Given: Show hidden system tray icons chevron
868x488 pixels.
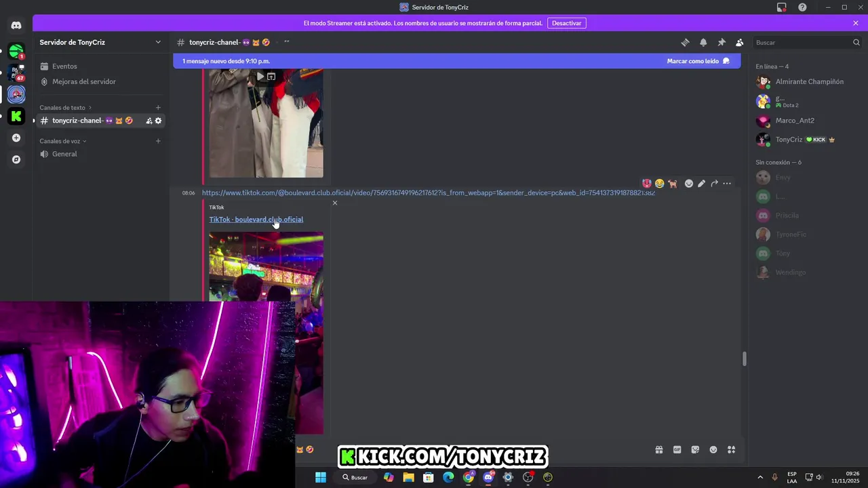Looking at the screenshot, I should tap(759, 477).
